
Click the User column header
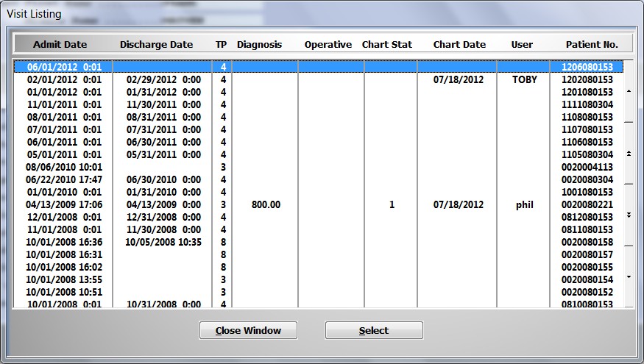pos(522,44)
